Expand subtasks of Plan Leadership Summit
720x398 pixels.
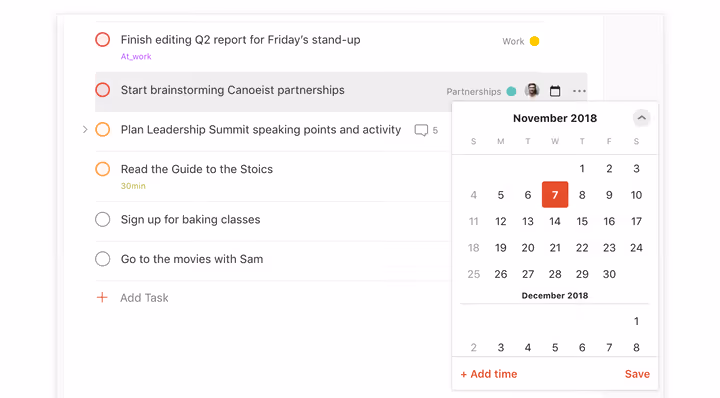(x=85, y=129)
